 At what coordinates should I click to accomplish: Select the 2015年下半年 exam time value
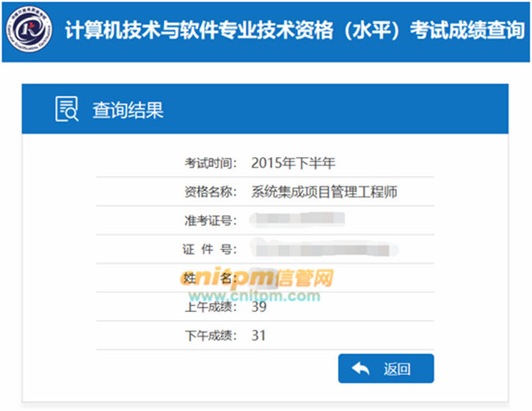point(293,163)
